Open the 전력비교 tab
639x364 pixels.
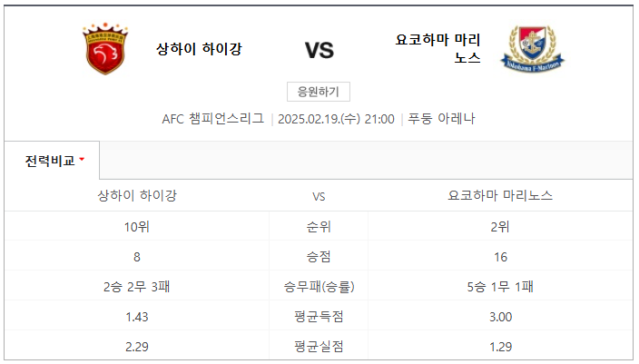[52, 161]
